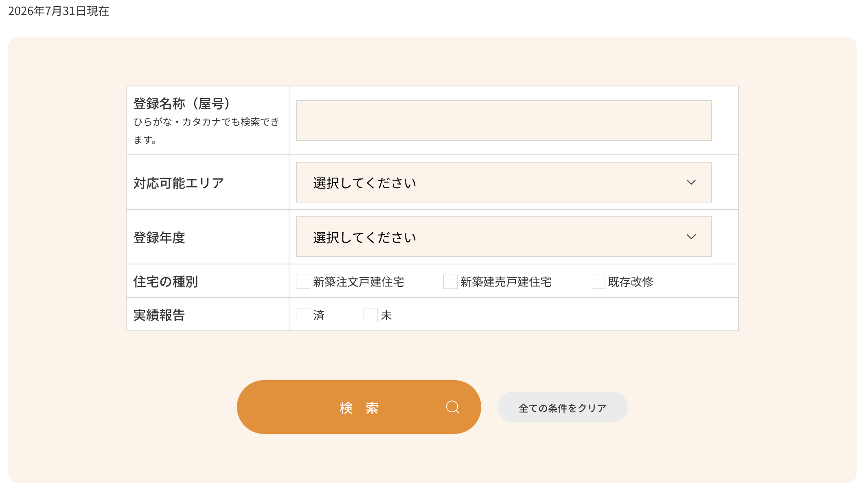Tick the 既存改修 checkbox

coord(598,282)
